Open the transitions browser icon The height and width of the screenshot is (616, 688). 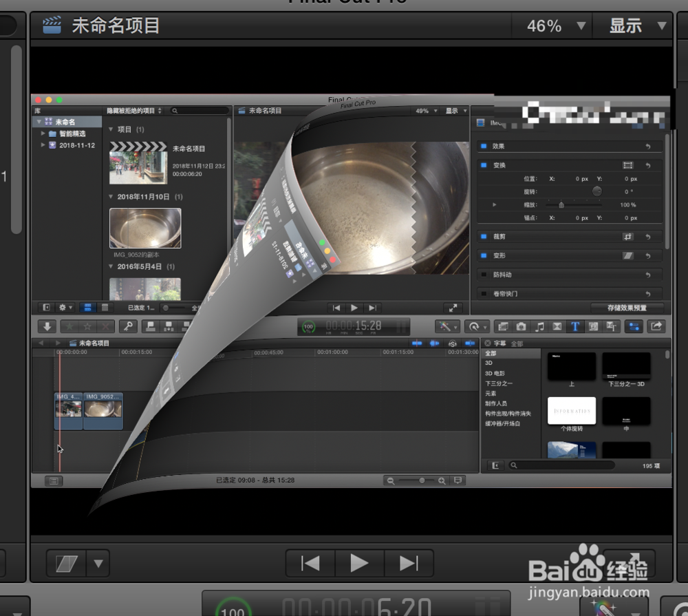[557, 327]
